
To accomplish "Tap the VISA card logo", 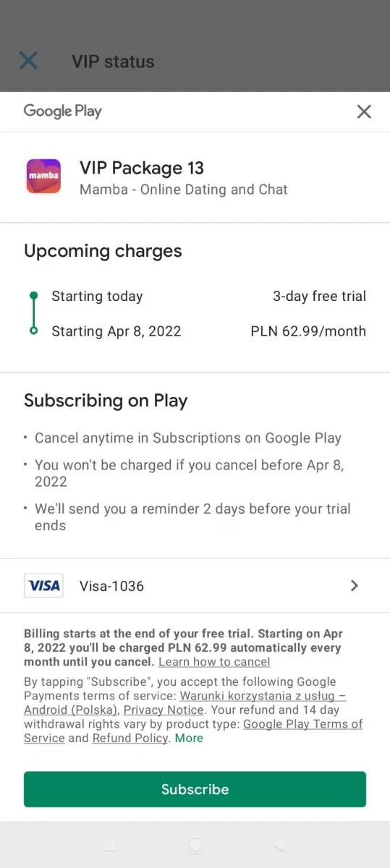I will point(43,586).
